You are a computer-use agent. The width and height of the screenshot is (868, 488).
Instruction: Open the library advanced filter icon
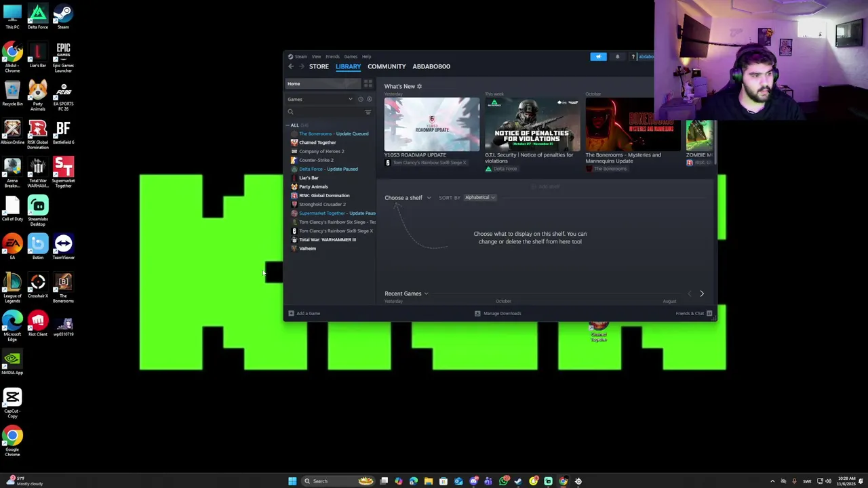[x=368, y=112]
